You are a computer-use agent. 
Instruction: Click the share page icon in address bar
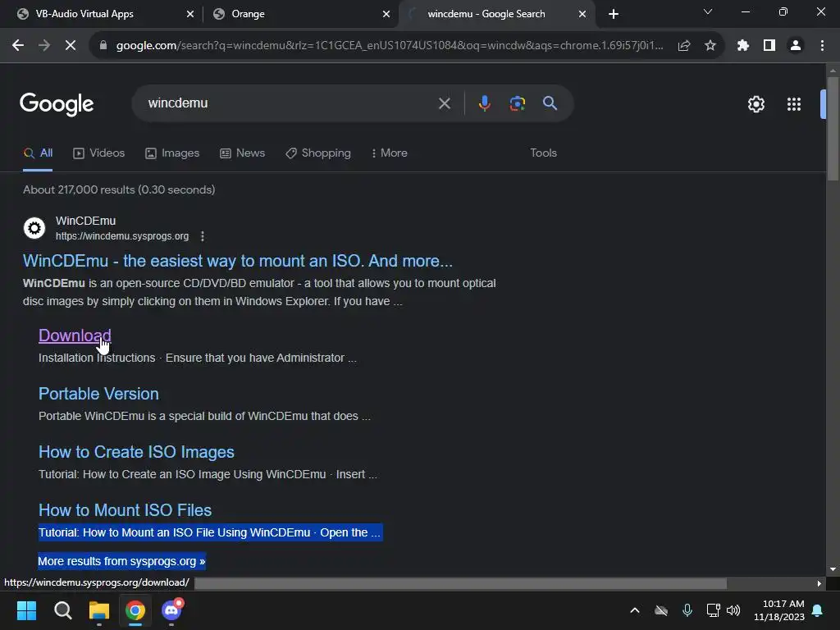[684, 46]
